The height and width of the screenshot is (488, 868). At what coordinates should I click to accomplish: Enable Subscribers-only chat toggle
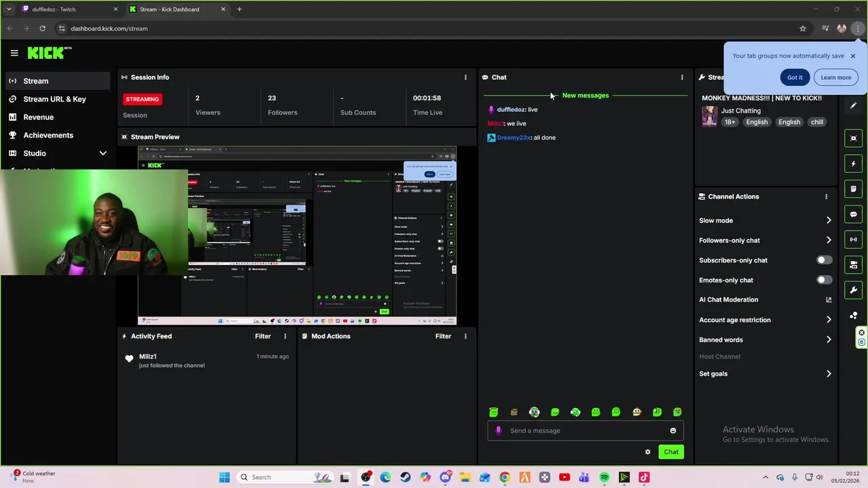[824, 260]
